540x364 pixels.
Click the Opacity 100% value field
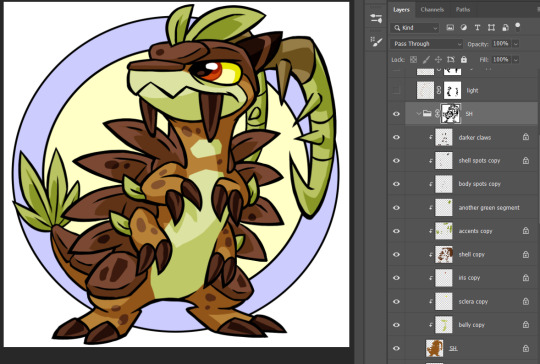pos(501,44)
